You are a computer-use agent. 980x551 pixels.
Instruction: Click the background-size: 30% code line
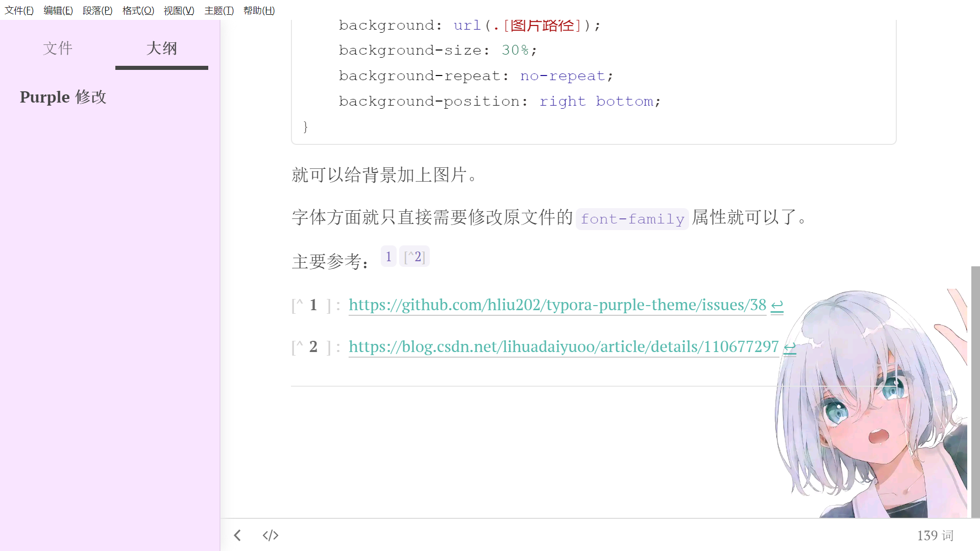(x=438, y=50)
